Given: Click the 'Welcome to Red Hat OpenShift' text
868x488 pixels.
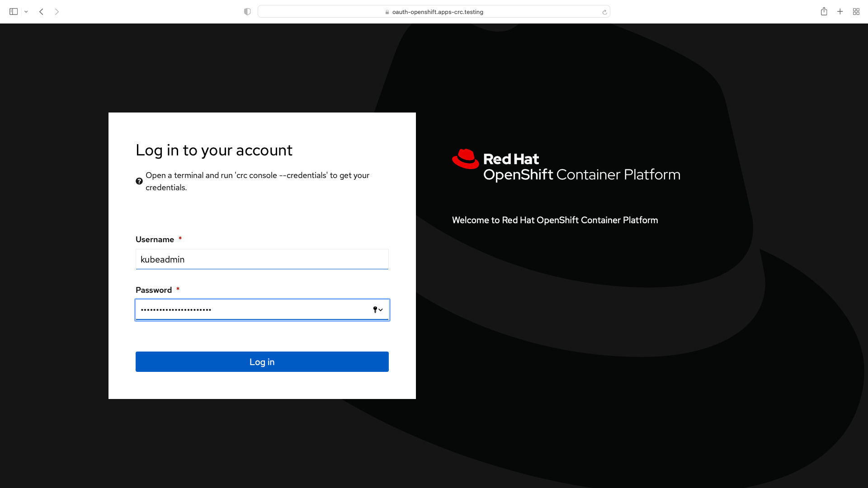Looking at the screenshot, I should (x=555, y=220).
